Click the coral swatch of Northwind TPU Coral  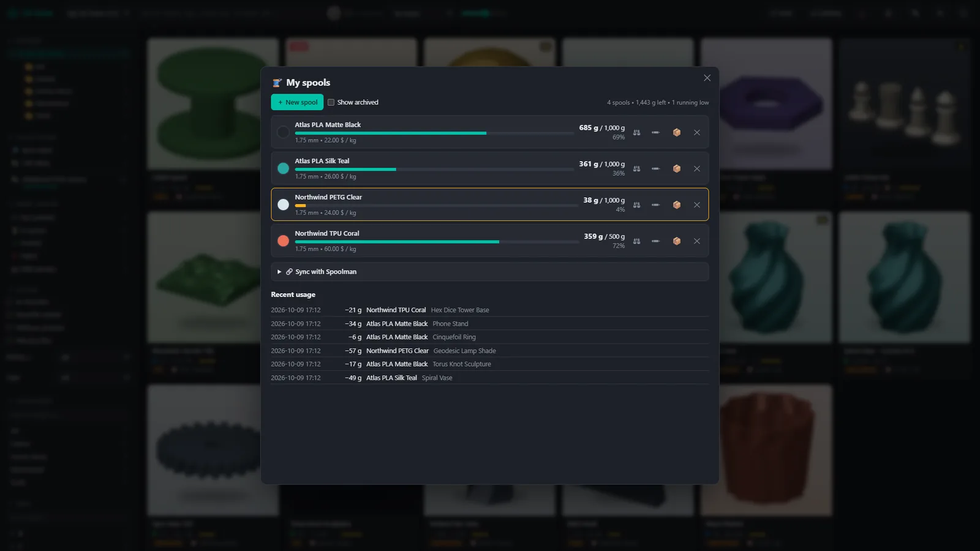point(283,241)
